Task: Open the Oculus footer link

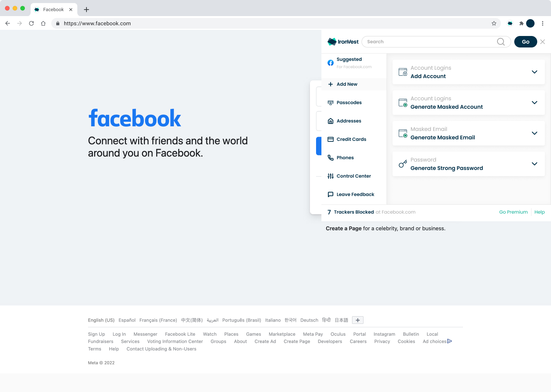Action: tap(338, 334)
